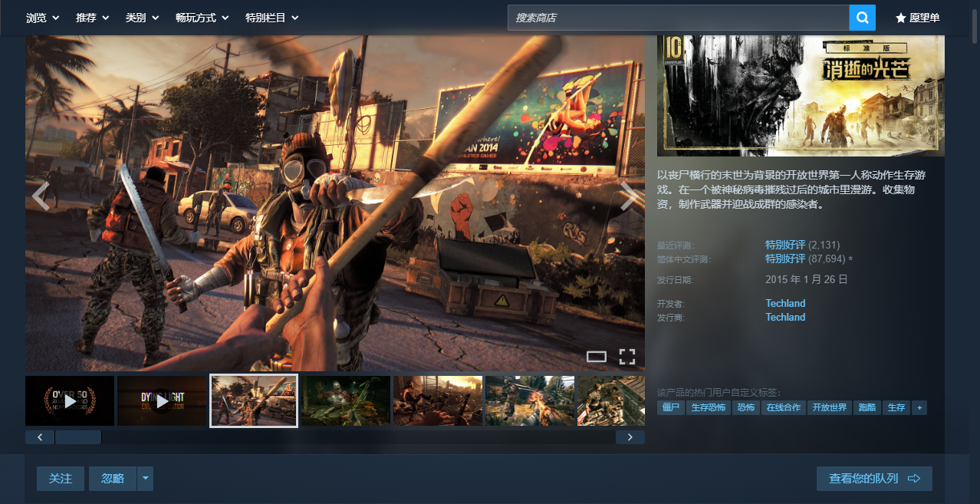This screenshot has height=504, width=980.
Task: Enter fullscreen screenshot view
Action: [627, 356]
